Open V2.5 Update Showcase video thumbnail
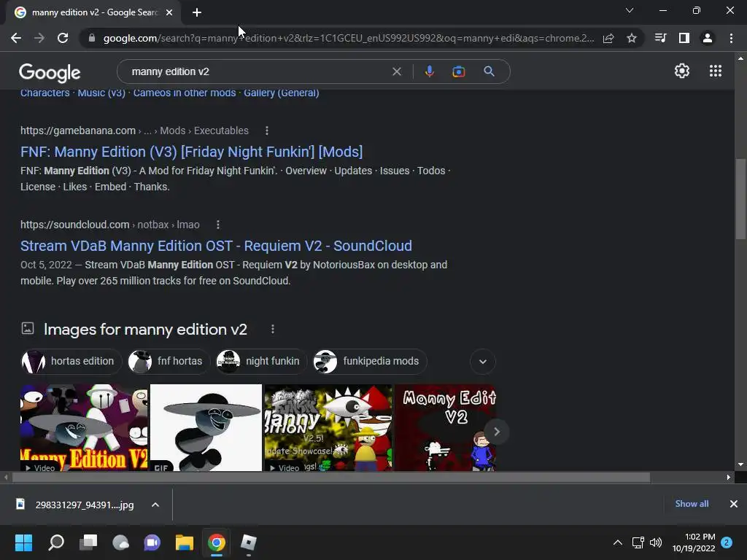747x560 pixels. coord(328,427)
